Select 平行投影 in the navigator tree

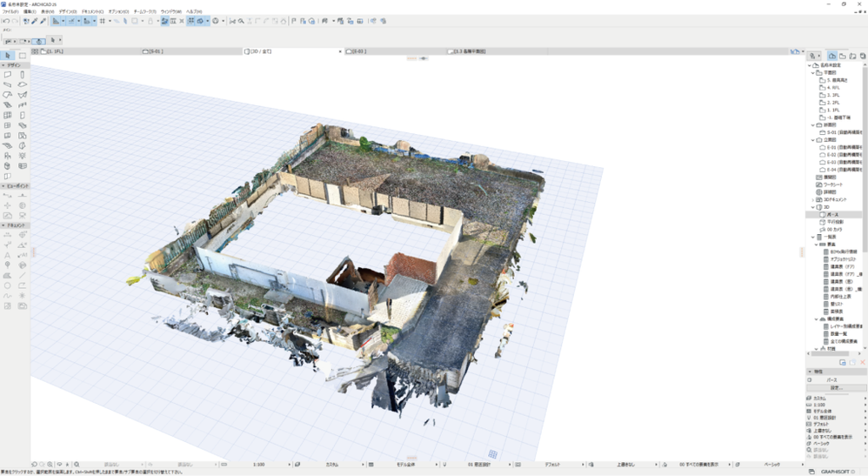click(x=836, y=222)
